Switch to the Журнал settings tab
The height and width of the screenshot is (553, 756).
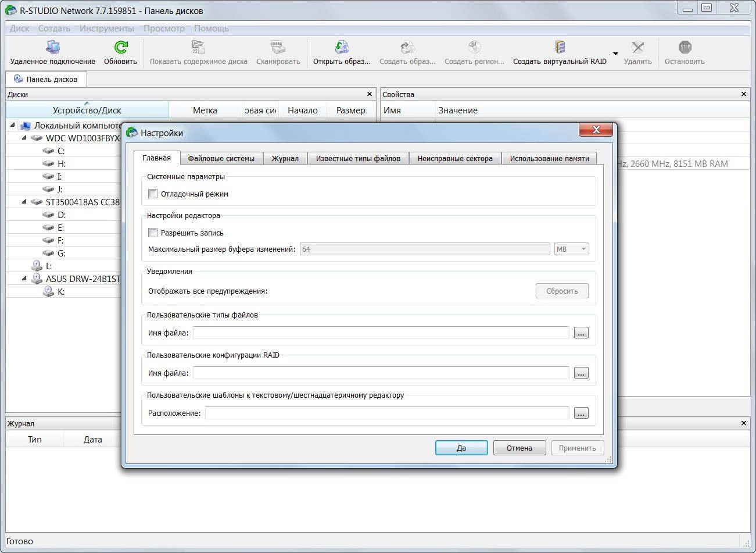point(285,158)
